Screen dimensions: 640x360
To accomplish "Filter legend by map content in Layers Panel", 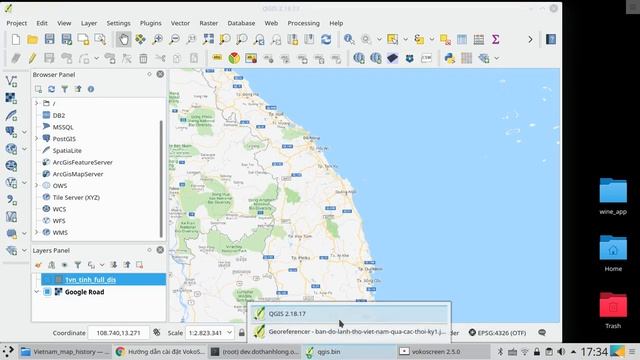I will click(78, 265).
